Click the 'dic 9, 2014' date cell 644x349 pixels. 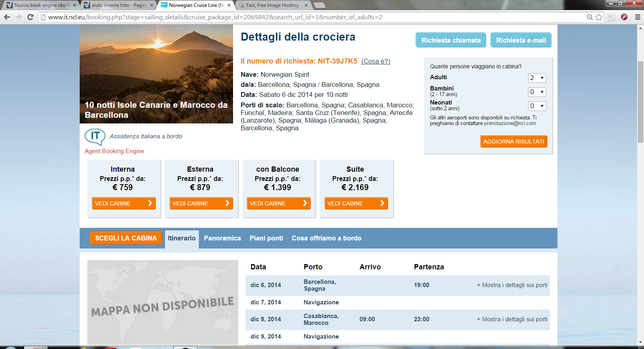point(266,337)
